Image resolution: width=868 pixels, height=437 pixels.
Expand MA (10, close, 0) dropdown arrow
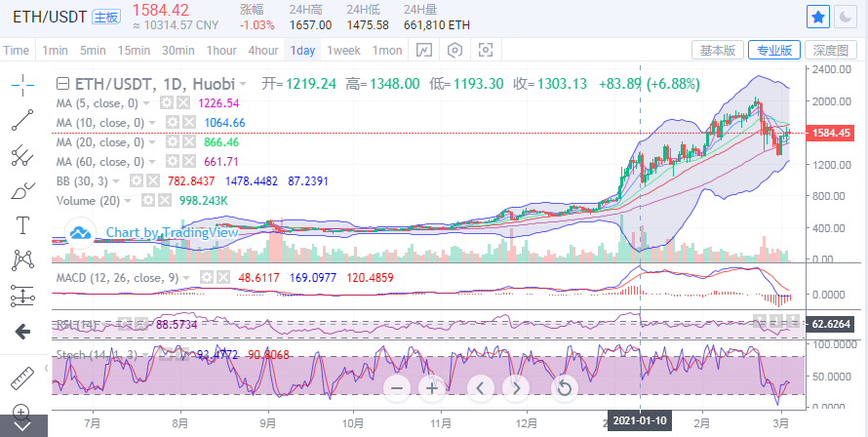click(x=152, y=123)
